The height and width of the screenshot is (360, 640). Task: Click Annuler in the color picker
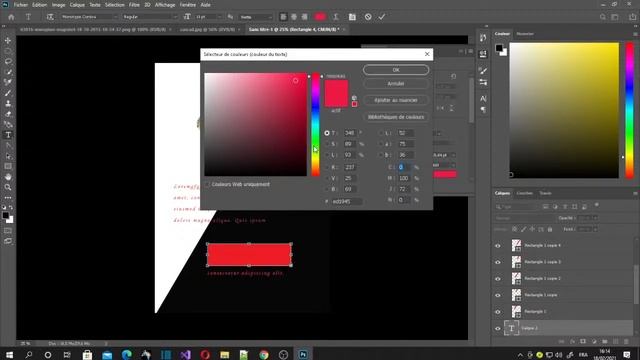click(x=396, y=84)
